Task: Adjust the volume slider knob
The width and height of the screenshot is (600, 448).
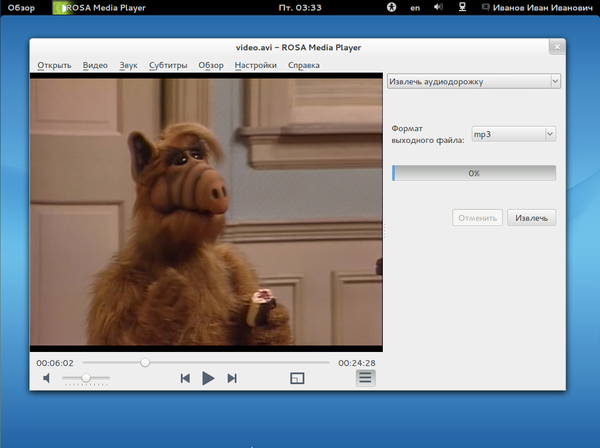Action: [86, 378]
